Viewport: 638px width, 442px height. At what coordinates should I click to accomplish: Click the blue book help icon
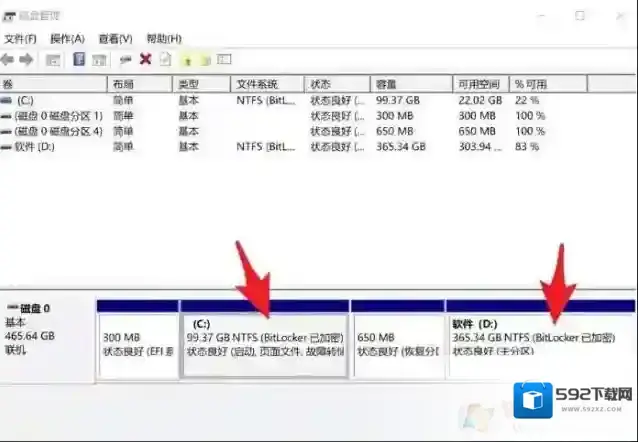click(77, 60)
